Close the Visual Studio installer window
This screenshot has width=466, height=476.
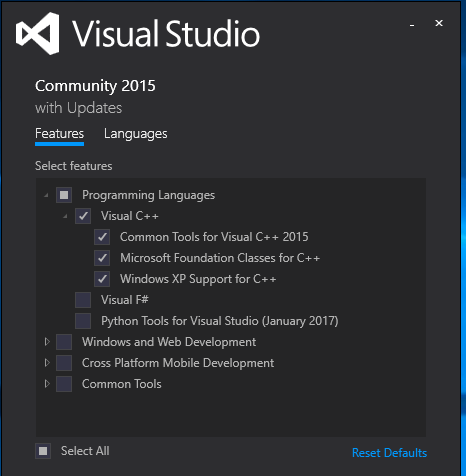tap(439, 23)
